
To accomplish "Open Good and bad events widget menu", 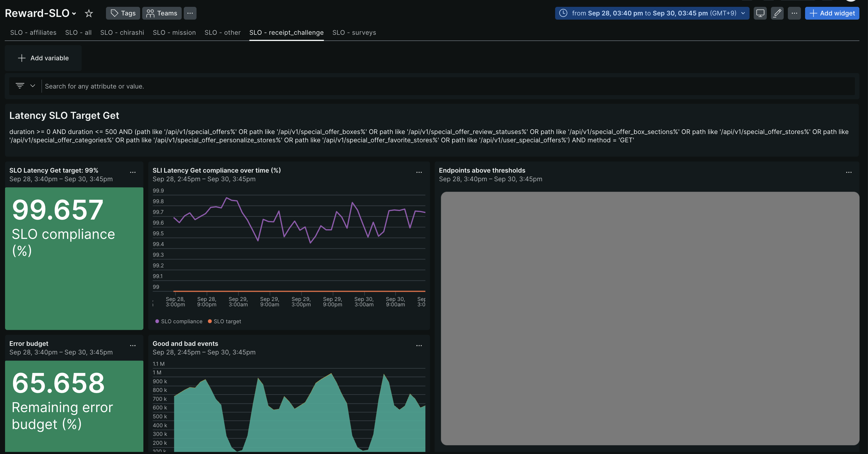I will click(x=419, y=345).
